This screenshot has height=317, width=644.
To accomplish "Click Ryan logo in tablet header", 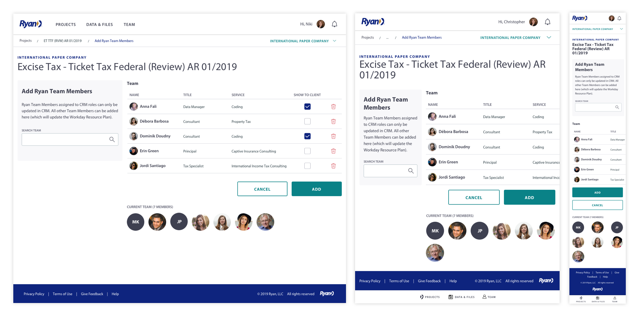I will [373, 22].
